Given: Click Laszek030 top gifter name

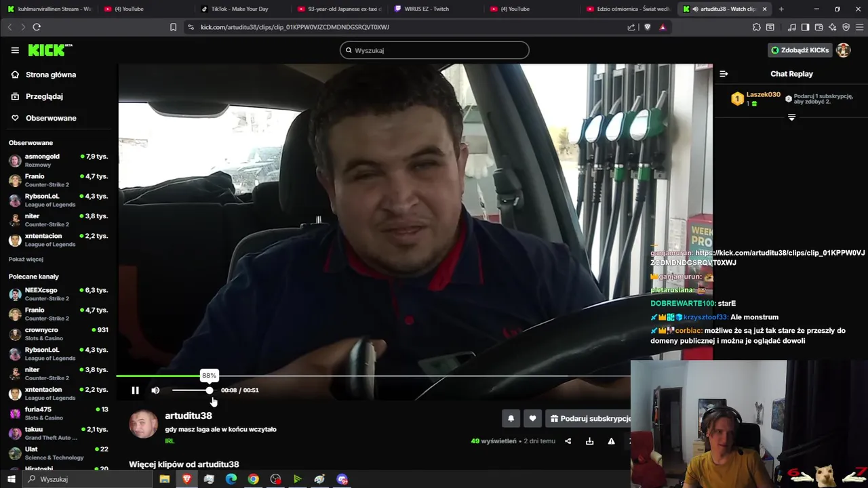Looking at the screenshot, I should coord(763,95).
